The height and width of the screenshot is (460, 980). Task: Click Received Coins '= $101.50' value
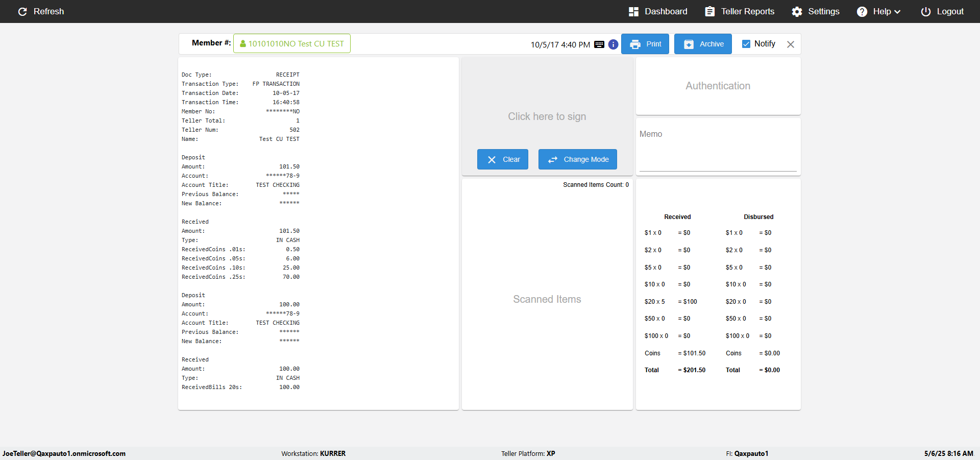point(692,353)
